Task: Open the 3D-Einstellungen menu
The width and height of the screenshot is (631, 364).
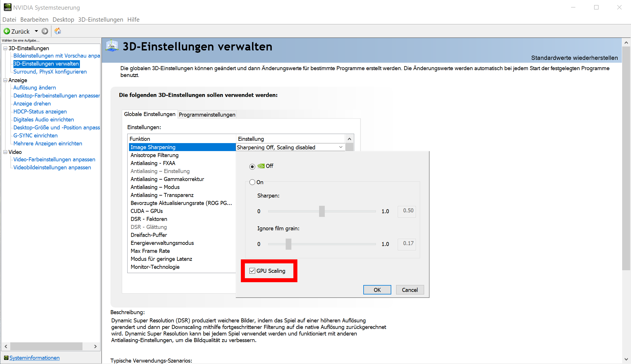Action: [x=100, y=19]
